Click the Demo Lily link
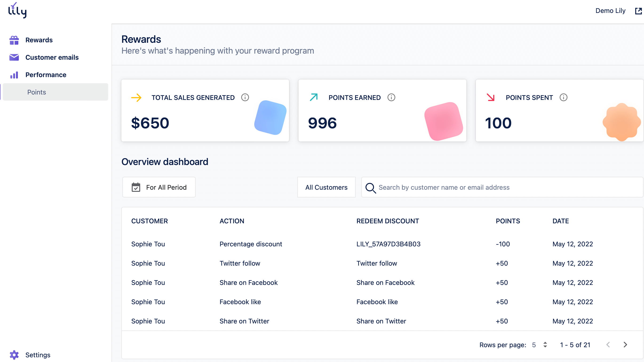 point(610,11)
